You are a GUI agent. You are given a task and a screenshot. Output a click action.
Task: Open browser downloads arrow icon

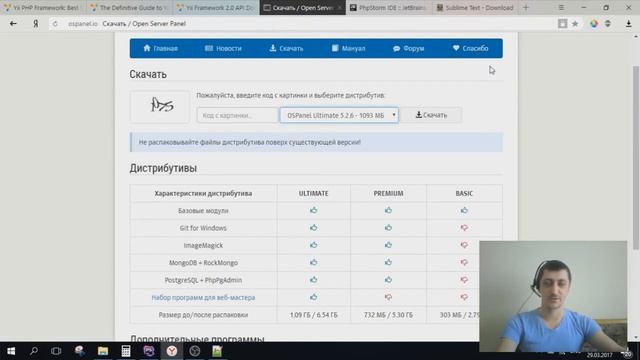(629, 24)
